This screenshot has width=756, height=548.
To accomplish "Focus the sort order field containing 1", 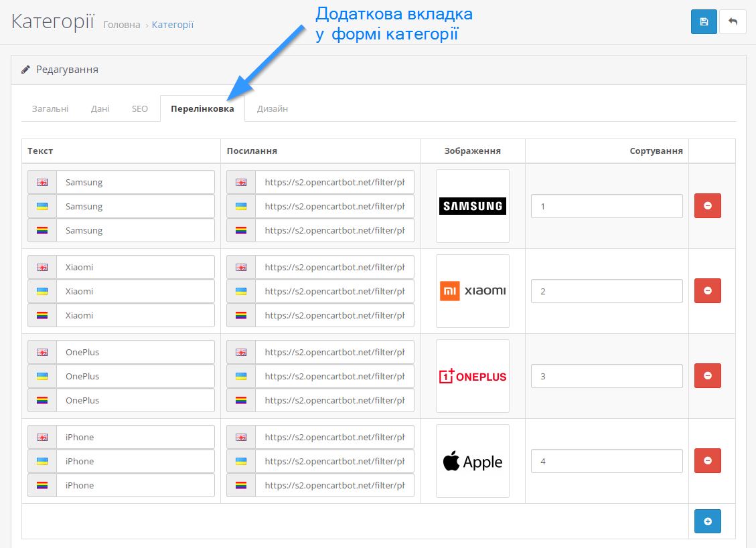I will tap(607, 206).
